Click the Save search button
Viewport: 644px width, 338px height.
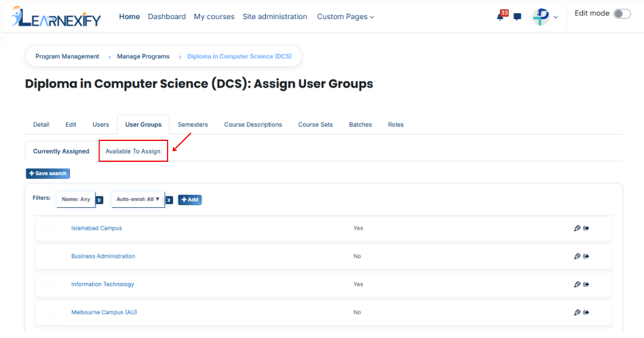(48, 174)
